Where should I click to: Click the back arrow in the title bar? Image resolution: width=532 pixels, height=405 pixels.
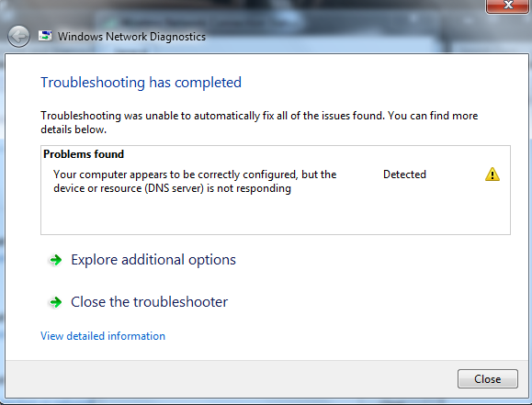pos(18,37)
